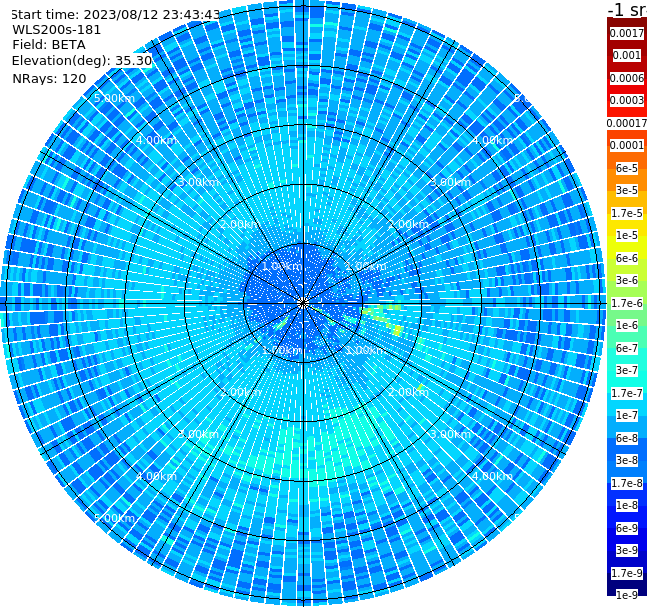Click the bright yellow high-backscatter patch
The image size is (647, 607).
click(x=397, y=330)
